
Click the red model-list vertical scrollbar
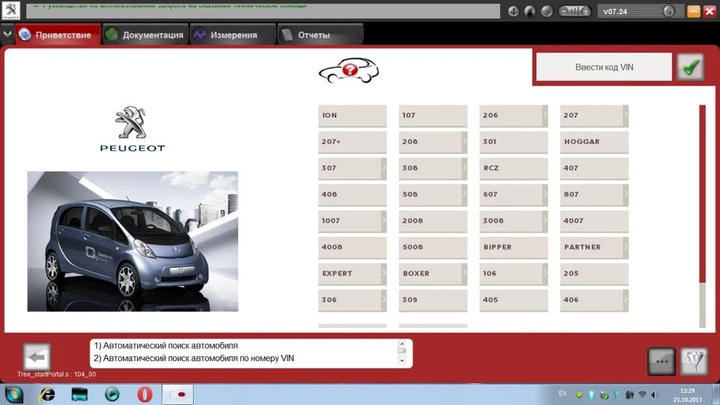point(702,194)
